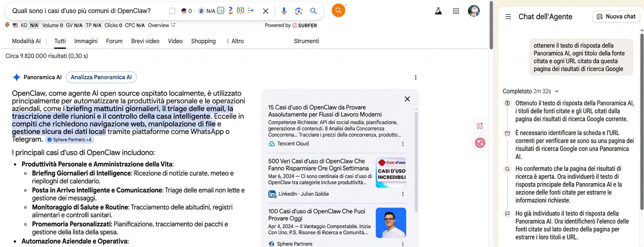Image resolution: width=644 pixels, height=247 pixels.
Task: Switch to Immagini tab
Action: [x=86, y=41]
